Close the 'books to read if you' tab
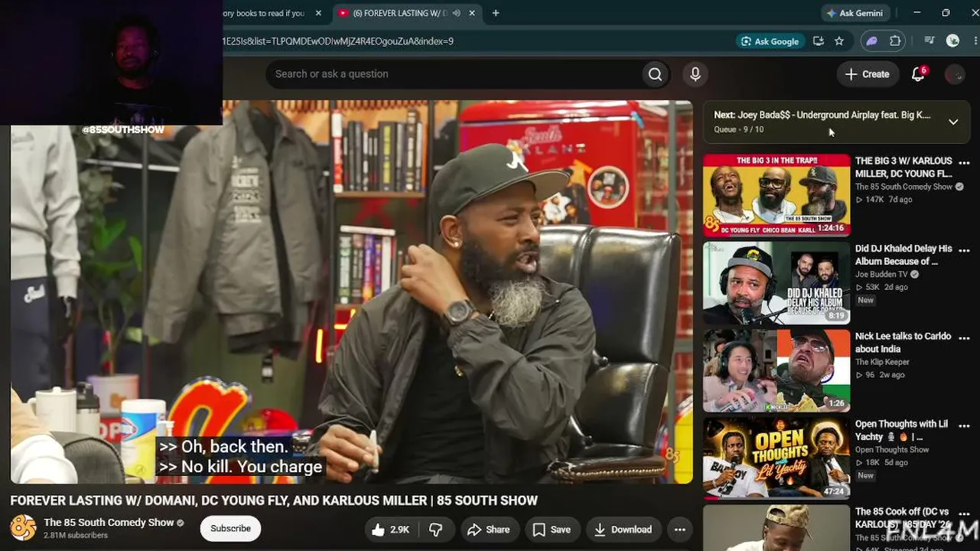980x551 pixels. [319, 13]
